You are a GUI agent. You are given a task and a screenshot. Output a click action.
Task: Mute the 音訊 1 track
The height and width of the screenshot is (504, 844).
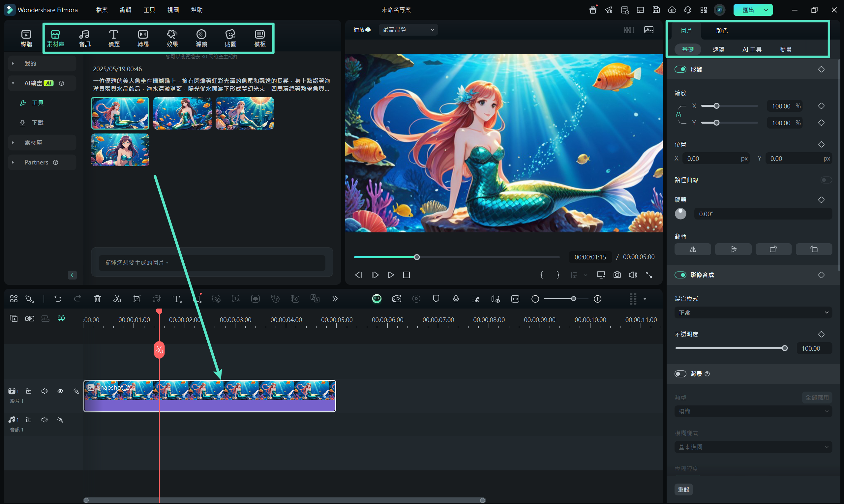click(x=45, y=420)
